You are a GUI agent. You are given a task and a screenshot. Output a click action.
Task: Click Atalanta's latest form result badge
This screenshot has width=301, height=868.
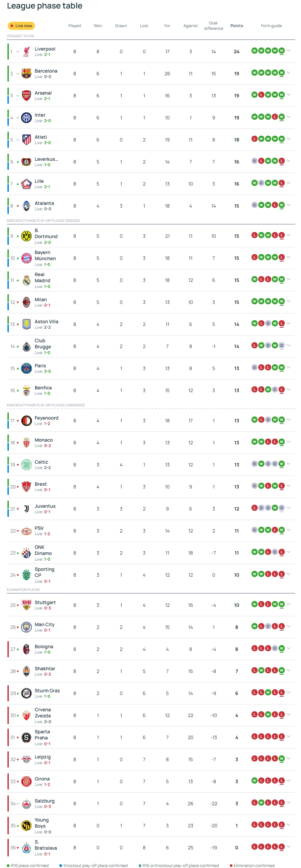click(281, 205)
